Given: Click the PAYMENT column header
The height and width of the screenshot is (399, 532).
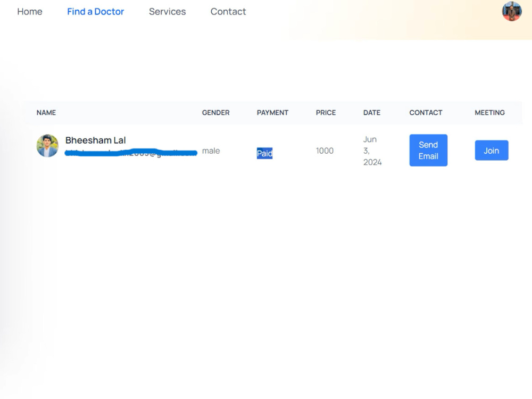Looking at the screenshot, I should (272, 113).
